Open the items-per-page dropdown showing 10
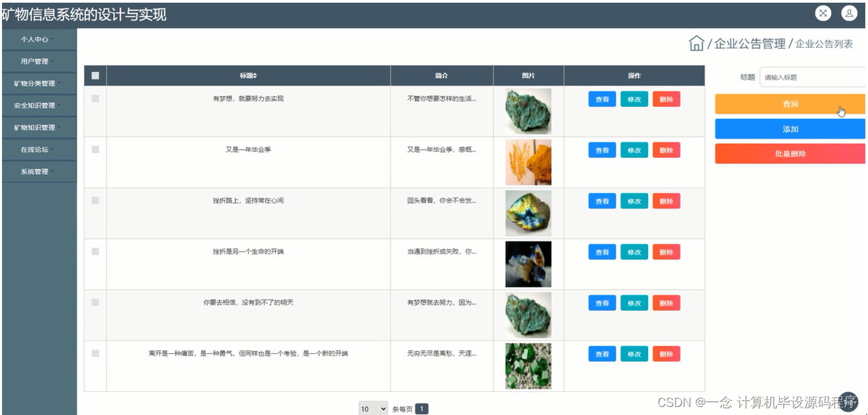868x415 pixels. tap(372, 408)
